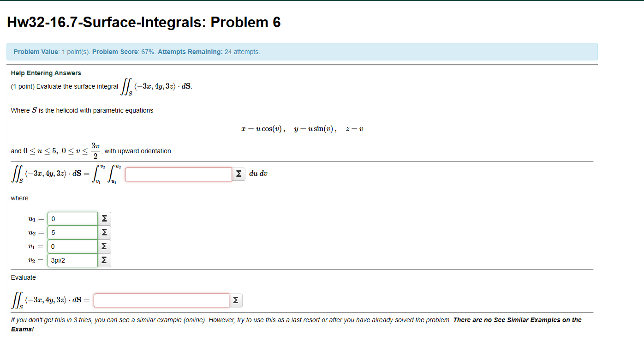Click the Σ icon next to v1

[104, 246]
